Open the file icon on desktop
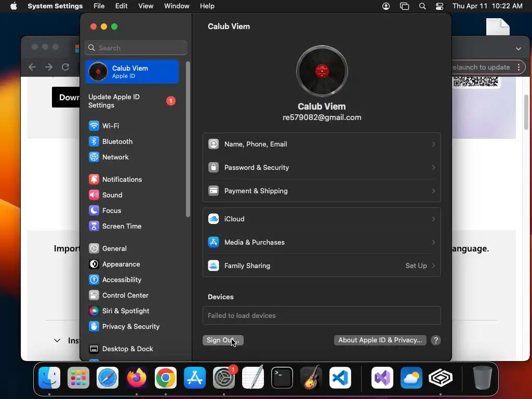Viewport: 532px width, 399px height. click(498, 27)
